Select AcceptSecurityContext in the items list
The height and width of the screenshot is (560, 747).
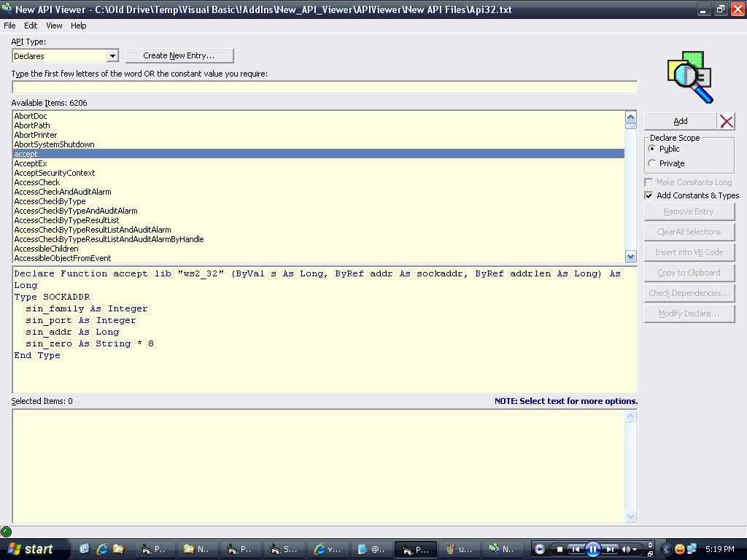55,173
